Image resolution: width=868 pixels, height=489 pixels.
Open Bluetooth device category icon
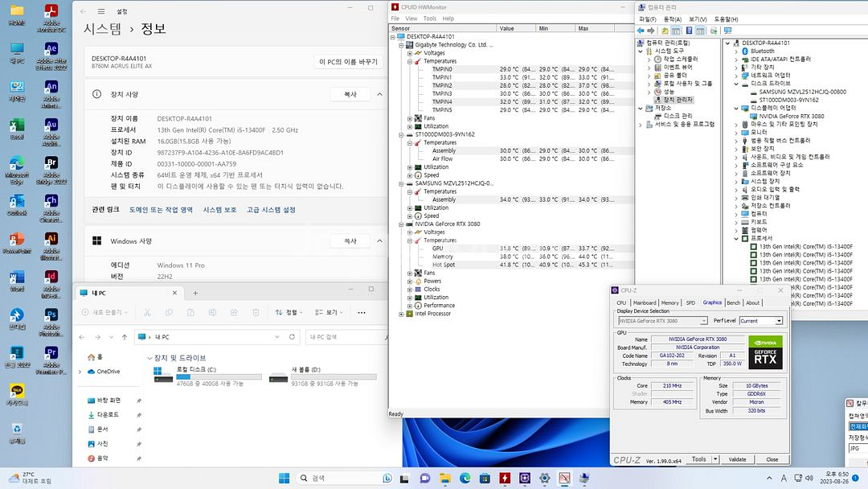745,51
